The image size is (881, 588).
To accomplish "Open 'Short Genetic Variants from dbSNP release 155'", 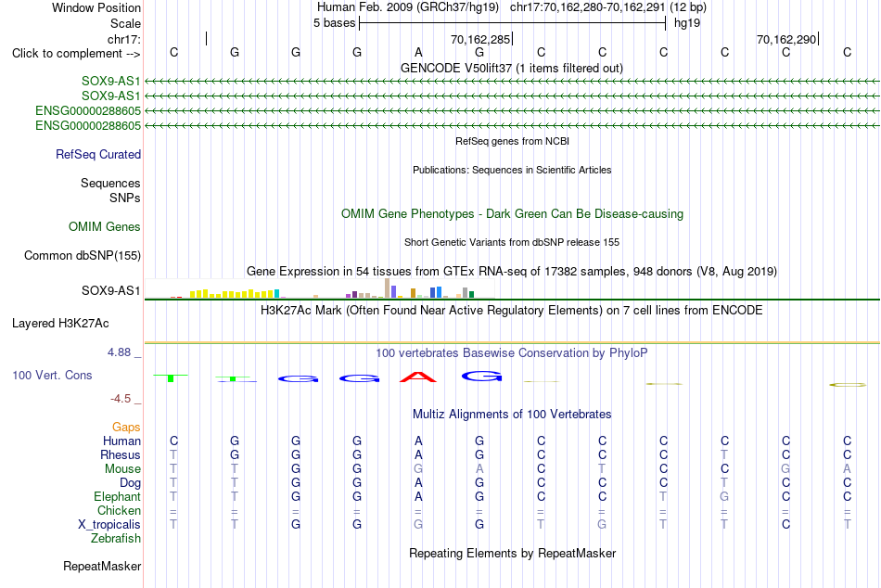I will [x=512, y=242].
